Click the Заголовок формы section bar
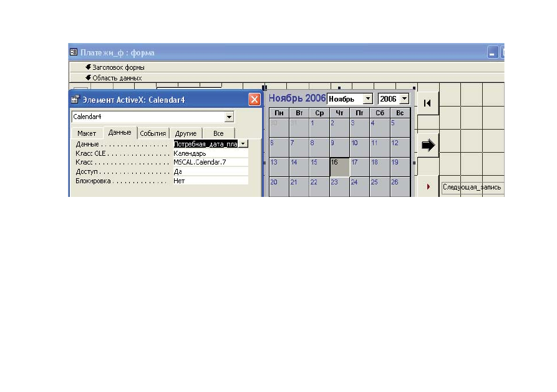 pos(287,67)
